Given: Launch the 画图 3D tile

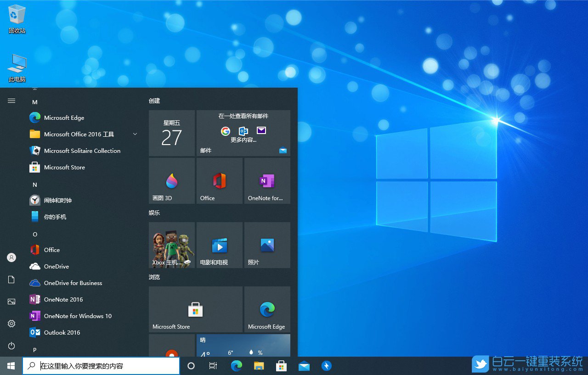Looking at the screenshot, I should 172,180.
